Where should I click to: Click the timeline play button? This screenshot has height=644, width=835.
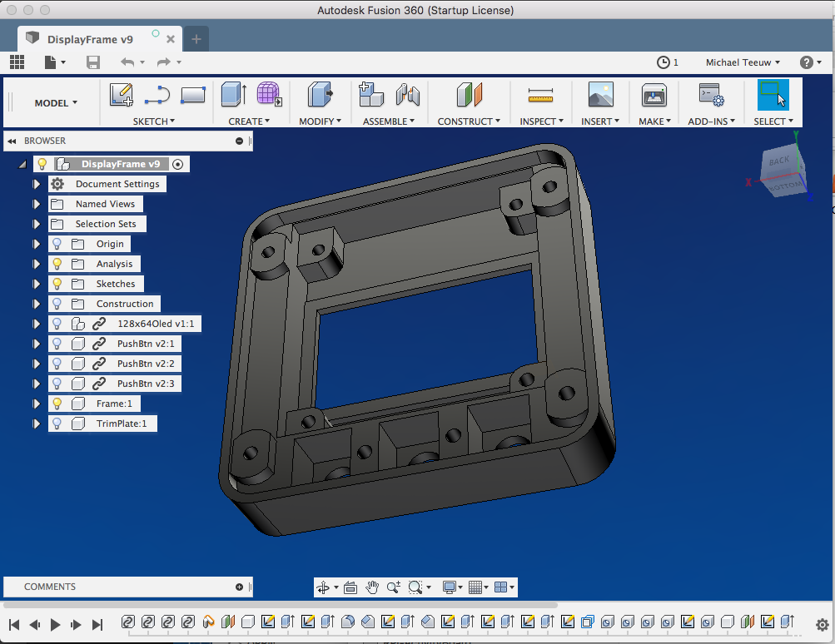(x=56, y=624)
